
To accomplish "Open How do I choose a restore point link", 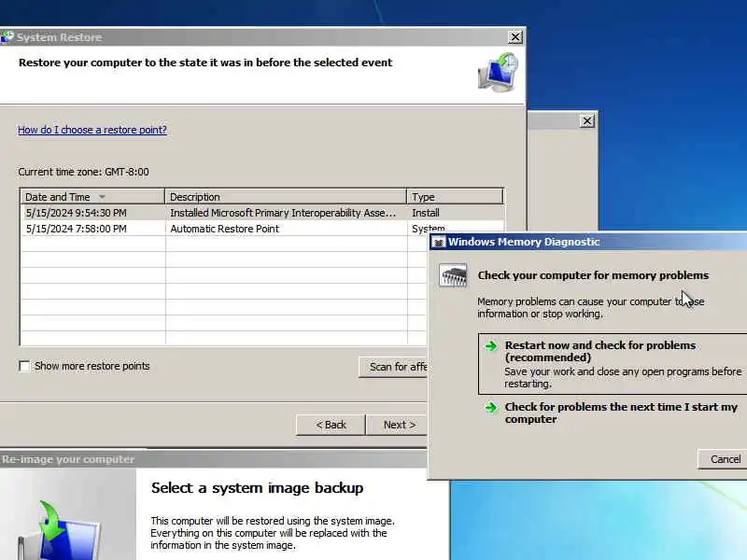I will click(92, 130).
